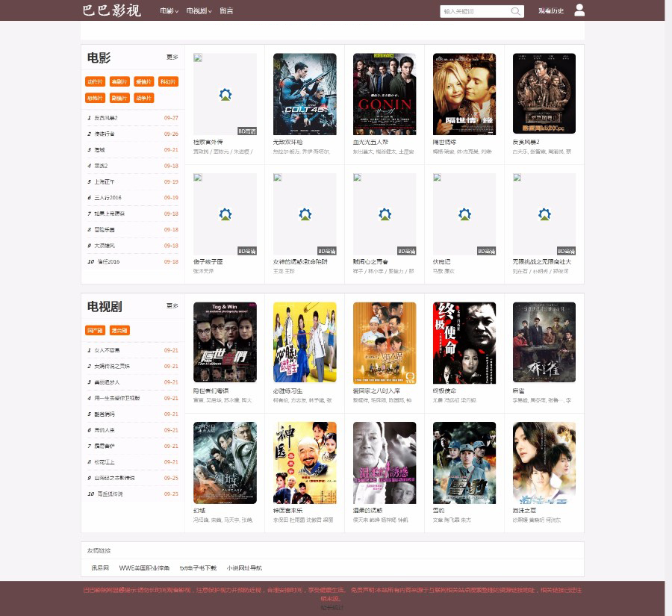672x616 pixels.
Task: Click the 三人行2016 ranking entry
Action: [108, 198]
